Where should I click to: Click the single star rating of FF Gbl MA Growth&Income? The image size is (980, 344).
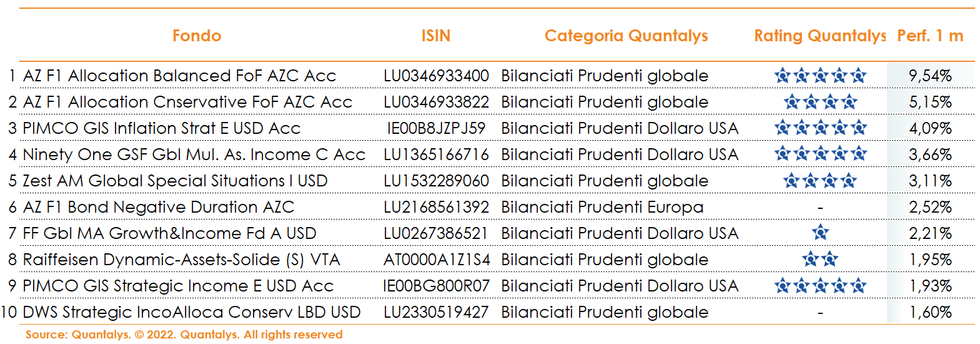pos(820,233)
